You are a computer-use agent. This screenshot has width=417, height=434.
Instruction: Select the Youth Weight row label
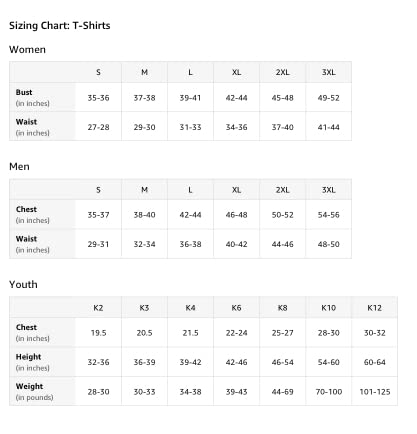point(29,386)
